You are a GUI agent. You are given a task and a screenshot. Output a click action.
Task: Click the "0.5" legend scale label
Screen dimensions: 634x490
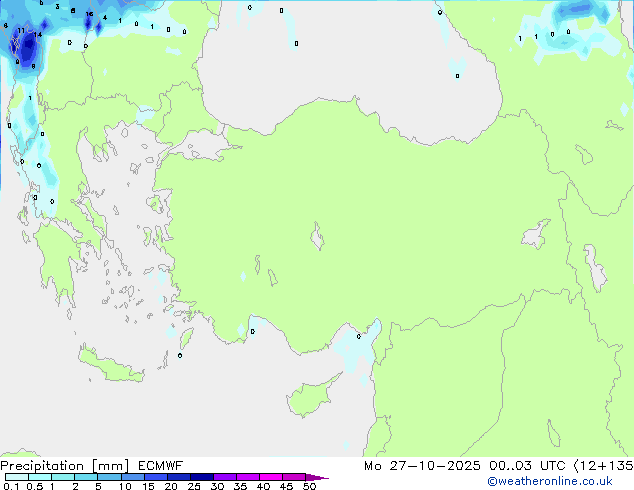(x=35, y=486)
